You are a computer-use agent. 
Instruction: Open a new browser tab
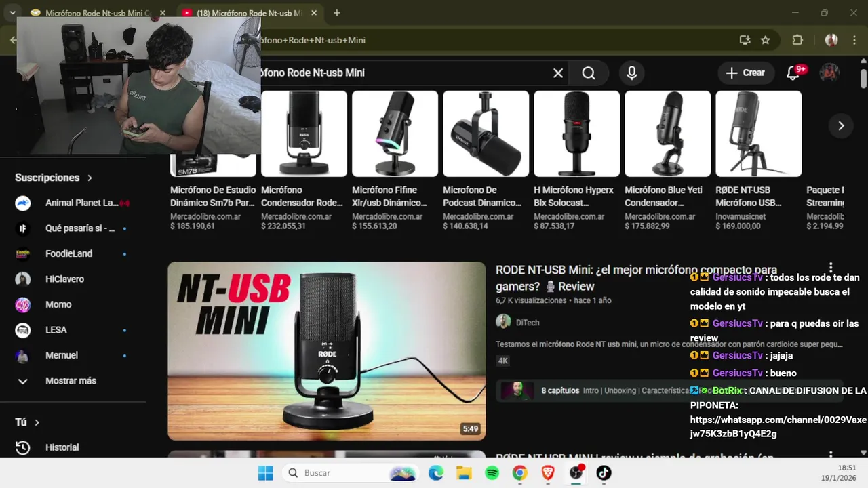click(337, 13)
